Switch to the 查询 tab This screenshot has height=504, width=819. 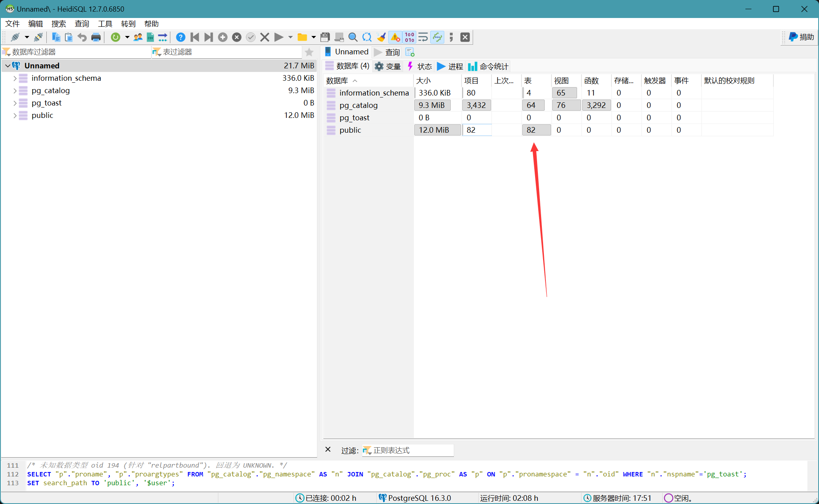pyautogui.click(x=387, y=52)
